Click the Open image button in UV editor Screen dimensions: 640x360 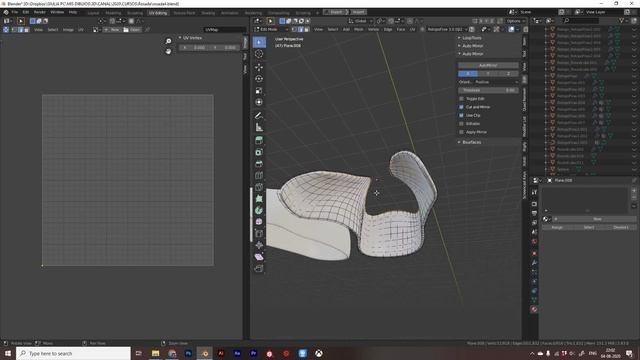coord(132,30)
